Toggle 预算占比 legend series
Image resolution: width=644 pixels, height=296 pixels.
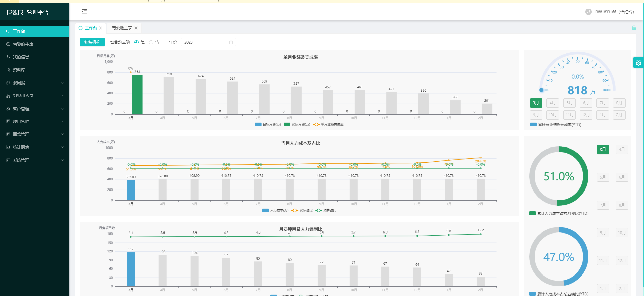click(326, 210)
